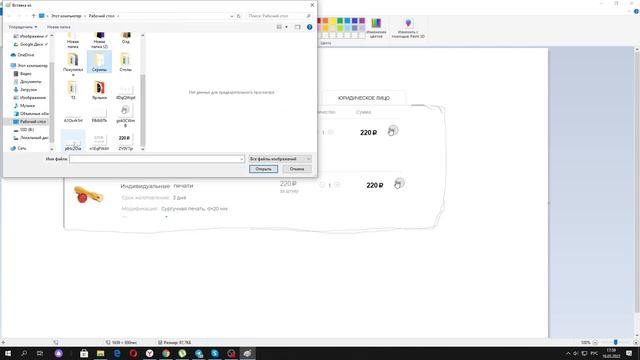Pick the purple color swatch in Paint
640x360 pixels.
362,21
